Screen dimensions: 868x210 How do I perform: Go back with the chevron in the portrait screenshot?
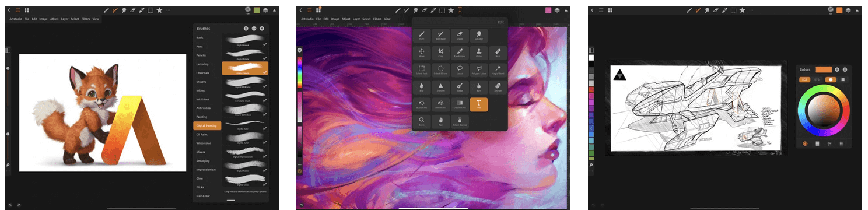(x=300, y=10)
